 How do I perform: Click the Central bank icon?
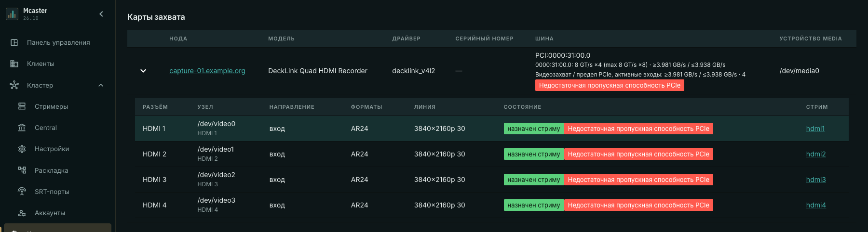tap(22, 128)
